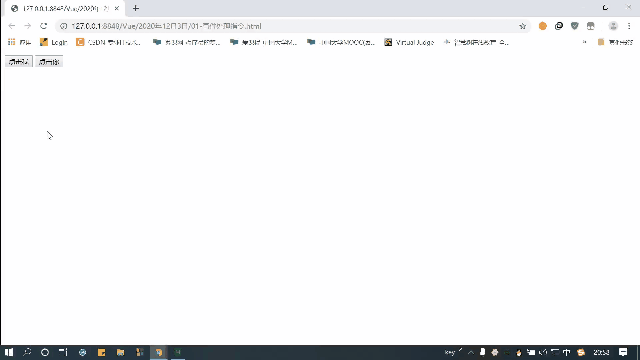The width and height of the screenshot is (640, 360).
Task: Open the Windows notification center
Action: coord(623,352)
